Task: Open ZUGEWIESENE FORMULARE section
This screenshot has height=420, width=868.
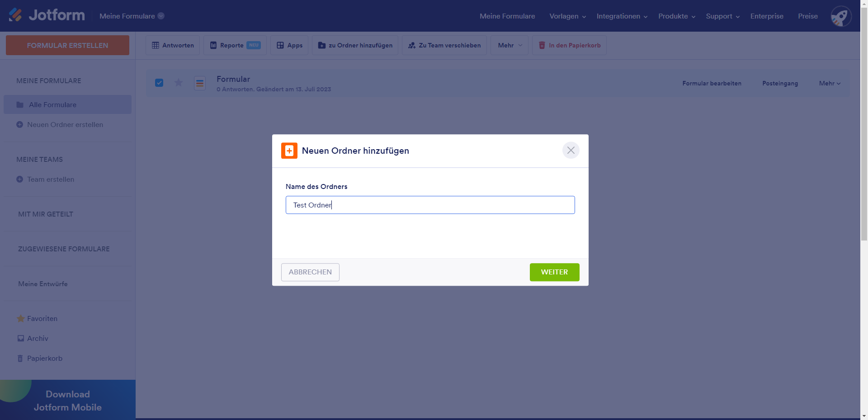Action: [64, 249]
